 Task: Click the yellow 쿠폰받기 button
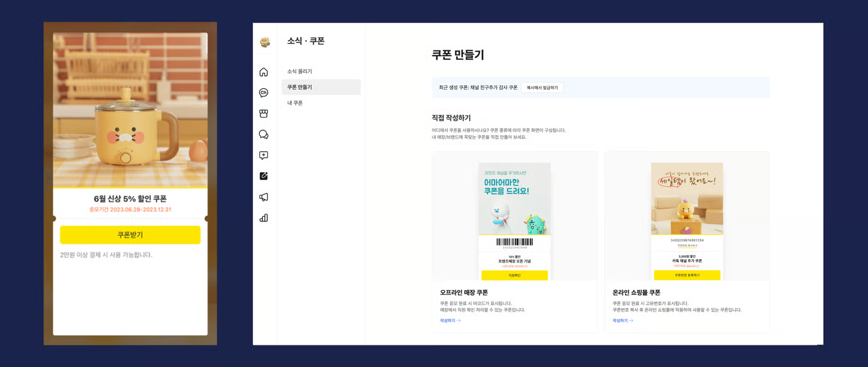point(130,235)
